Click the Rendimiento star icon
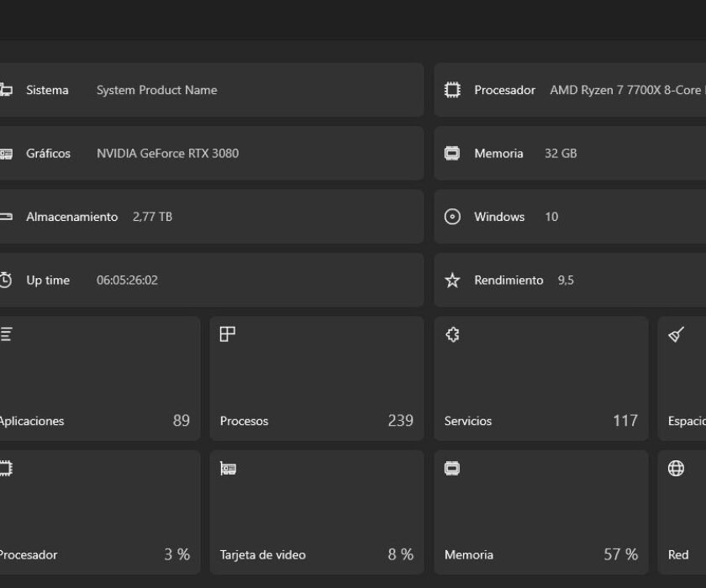Screen dimensions: 706x588 tap(452, 281)
